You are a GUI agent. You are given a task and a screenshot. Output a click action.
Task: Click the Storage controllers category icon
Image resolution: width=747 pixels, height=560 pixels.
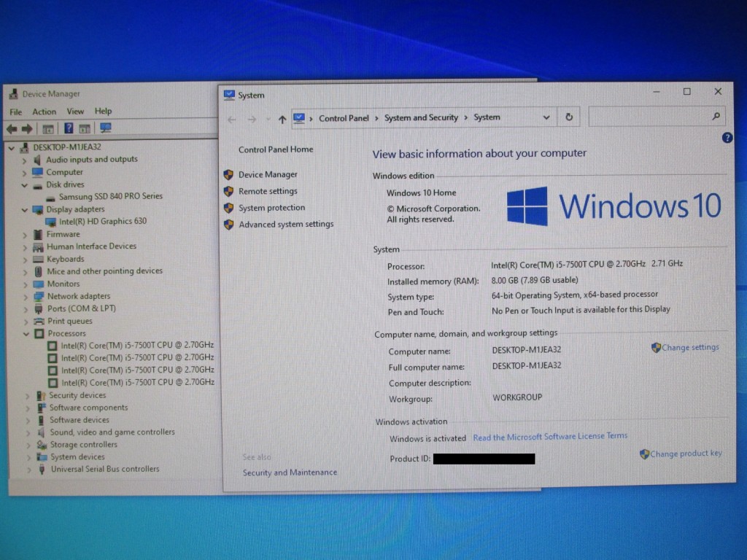[x=42, y=446]
